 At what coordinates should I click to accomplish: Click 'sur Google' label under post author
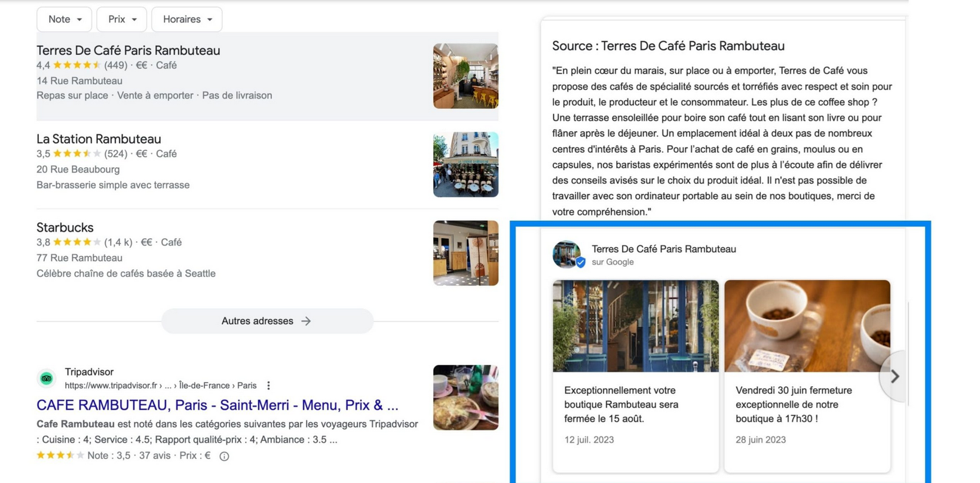click(x=612, y=262)
